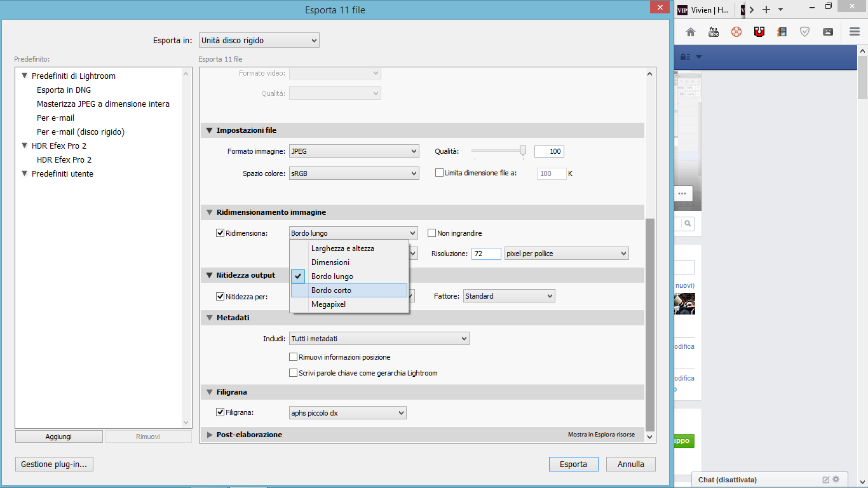
Task: Click the YouTube toolbar icon in browser
Action: coord(714,32)
